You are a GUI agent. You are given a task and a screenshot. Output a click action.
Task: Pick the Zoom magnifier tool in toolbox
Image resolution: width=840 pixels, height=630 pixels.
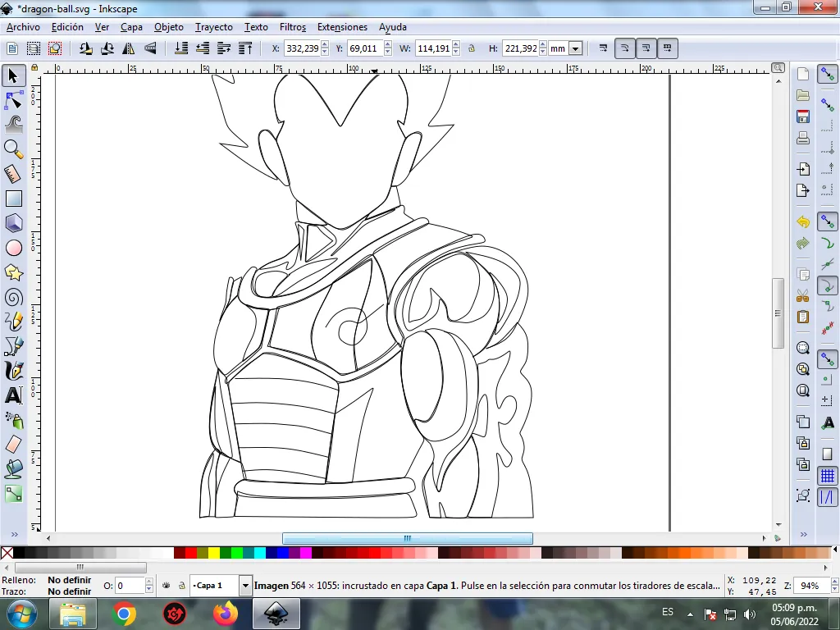click(x=13, y=149)
